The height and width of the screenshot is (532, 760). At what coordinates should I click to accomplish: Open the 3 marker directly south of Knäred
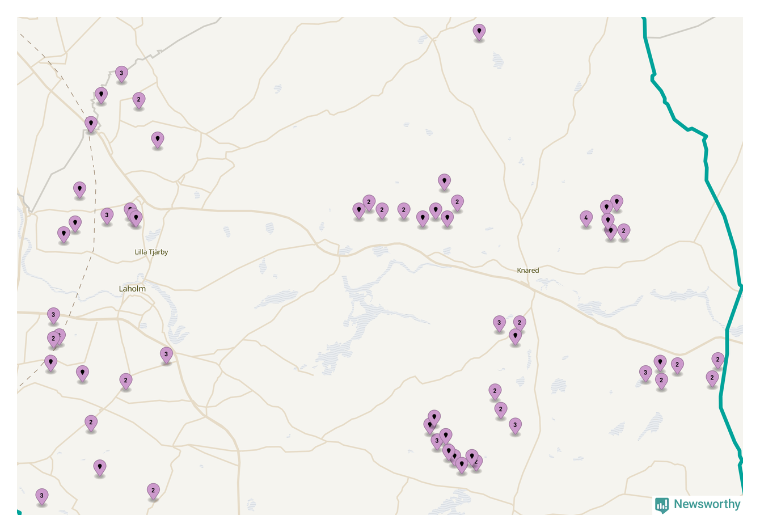pyautogui.click(x=499, y=323)
